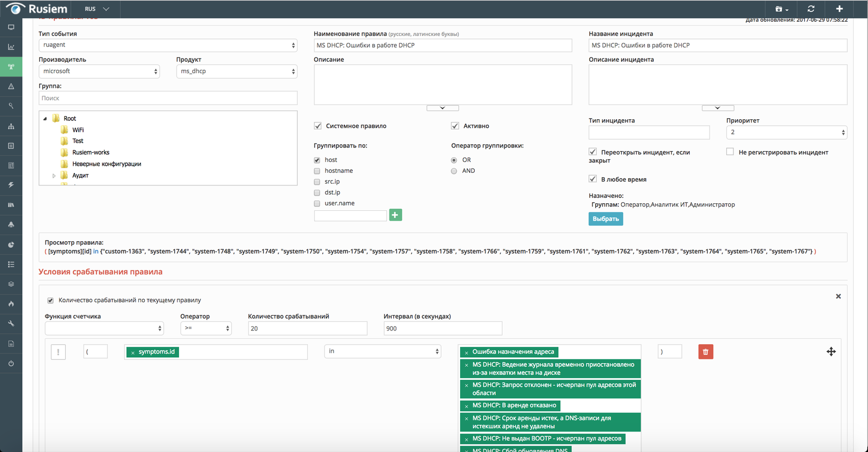The height and width of the screenshot is (452, 868).
Task: Open the info book icon in the sidebar
Action: point(11,165)
